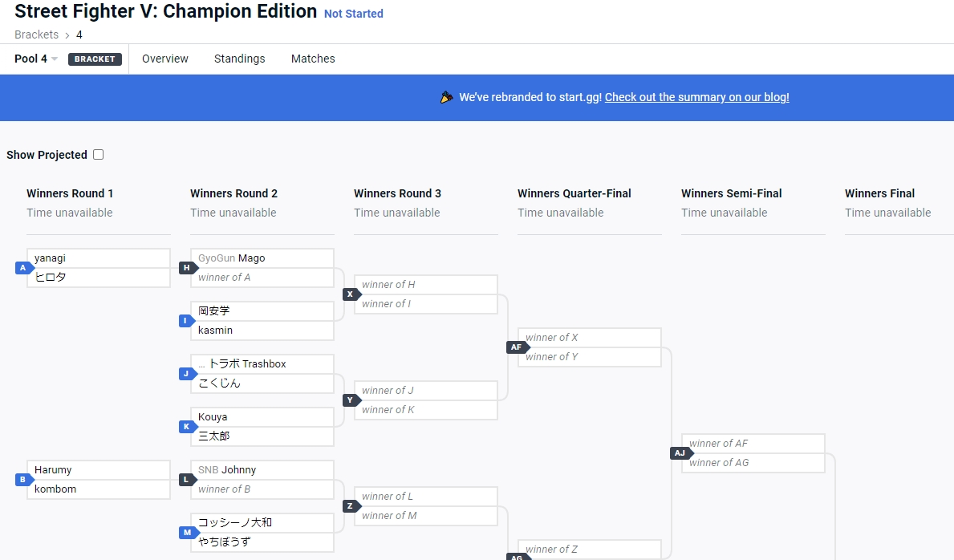Viewport: 954px width, 560px height.
Task: Open match Y badge
Action: tap(351, 400)
